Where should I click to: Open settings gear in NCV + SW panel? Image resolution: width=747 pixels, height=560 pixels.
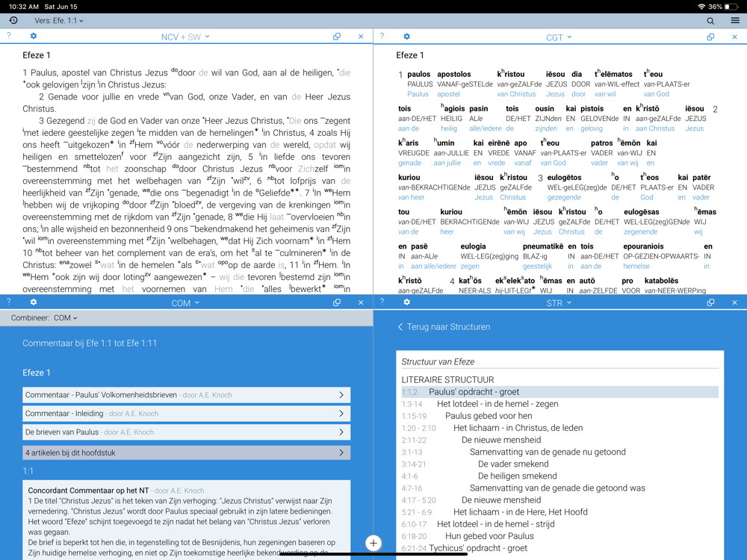[x=34, y=36]
